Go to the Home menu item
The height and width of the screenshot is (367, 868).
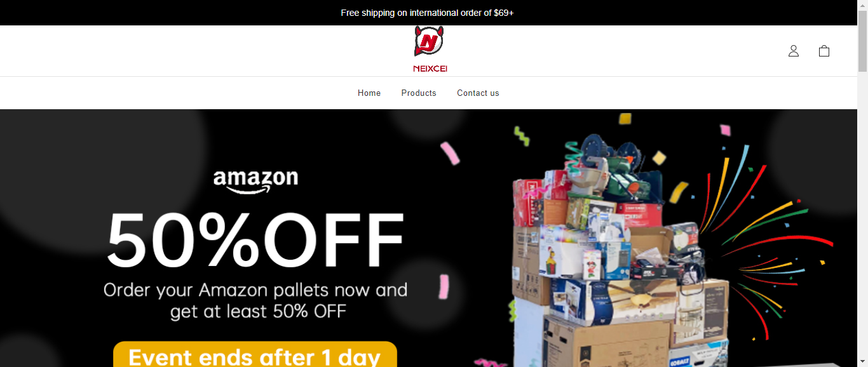click(x=369, y=93)
